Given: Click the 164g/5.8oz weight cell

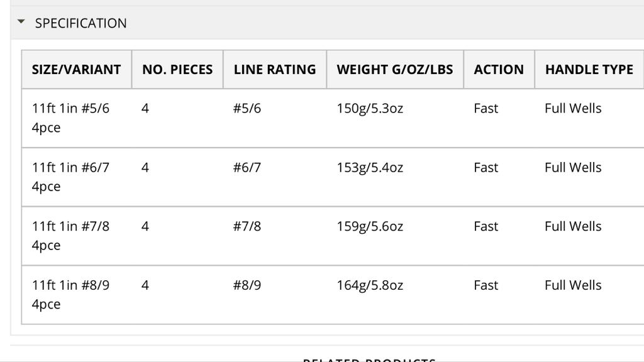Looking at the screenshot, I should click(370, 285).
